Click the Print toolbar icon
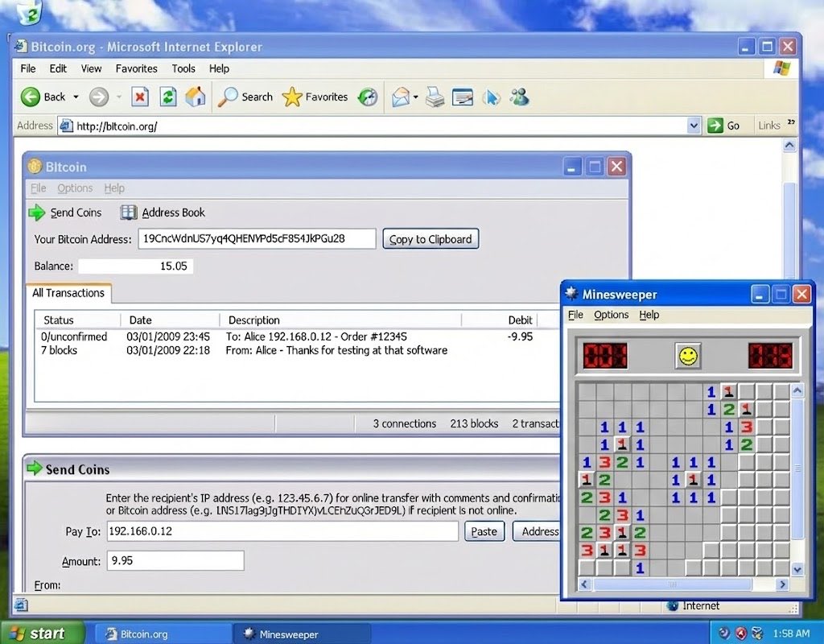The width and height of the screenshot is (824, 644). pyautogui.click(x=435, y=97)
